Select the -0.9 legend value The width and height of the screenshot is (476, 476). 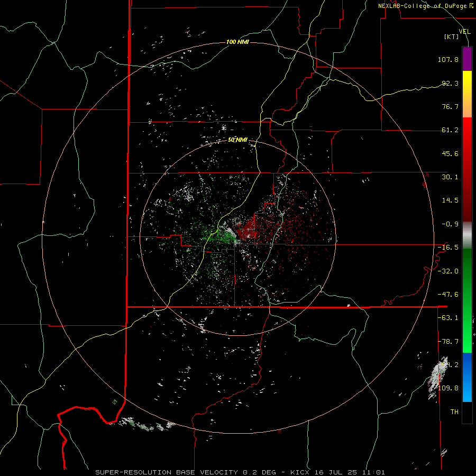tap(450, 224)
